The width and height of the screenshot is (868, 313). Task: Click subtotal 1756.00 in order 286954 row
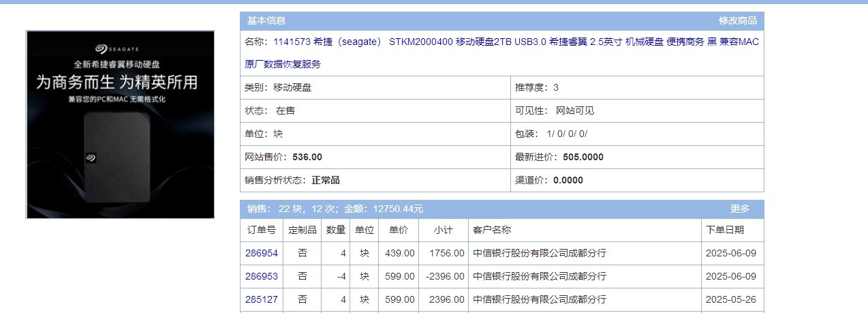point(446,253)
